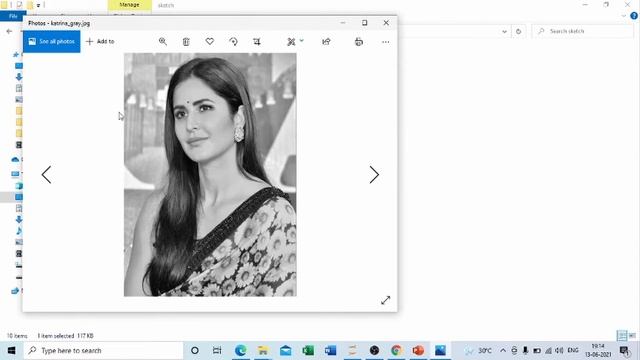Go back in File Explorer
Viewport: 640px width, 360px height.
[x=9, y=31]
